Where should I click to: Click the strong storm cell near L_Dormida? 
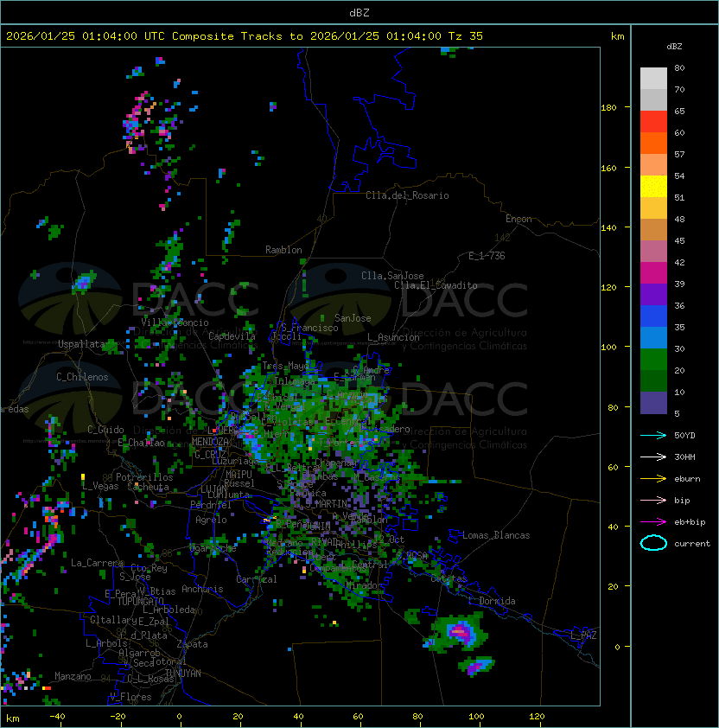tap(460, 631)
